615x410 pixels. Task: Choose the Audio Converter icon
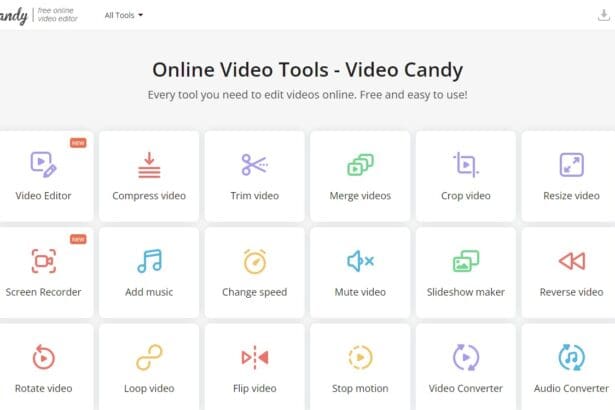tap(571, 357)
